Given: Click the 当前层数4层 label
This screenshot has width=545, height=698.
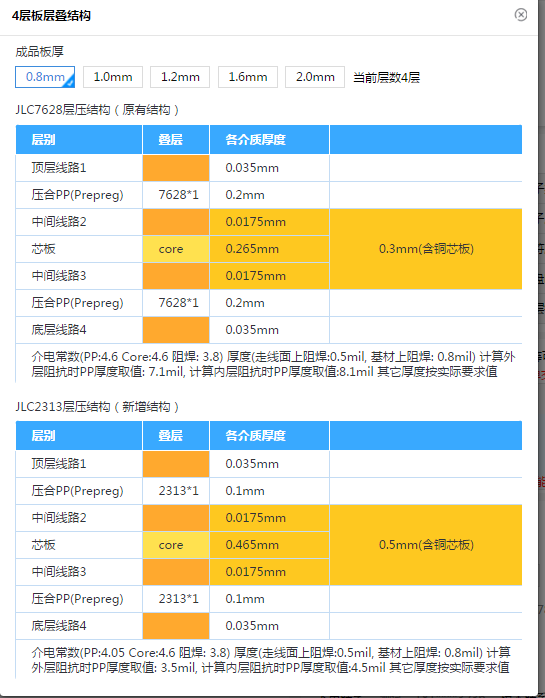Looking at the screenshot, I should pyautogui.click(x=386, y=77).
